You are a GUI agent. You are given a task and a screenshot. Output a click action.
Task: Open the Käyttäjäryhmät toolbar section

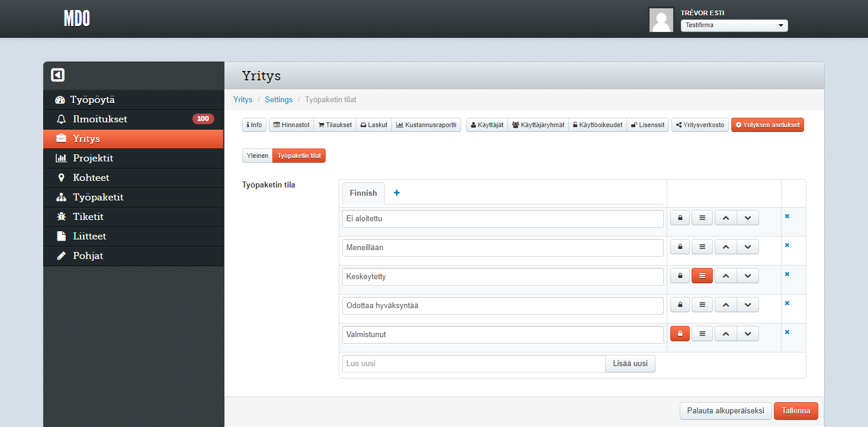point(538,125)
